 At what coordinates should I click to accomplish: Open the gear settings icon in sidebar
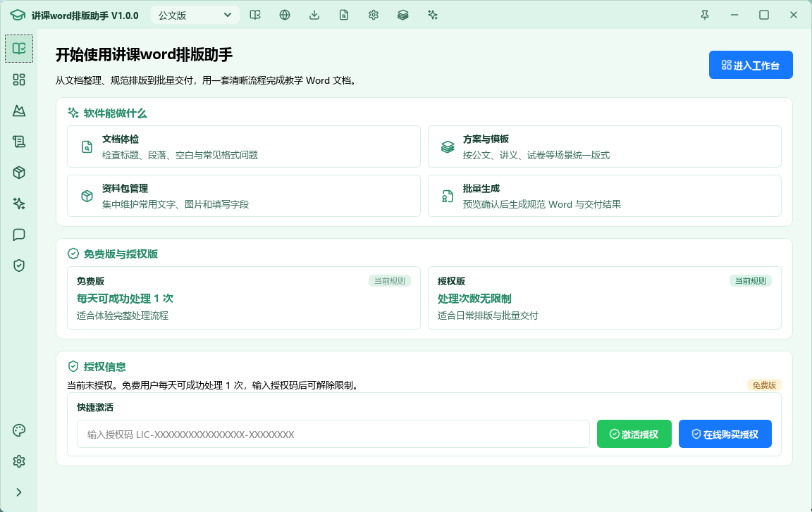coord(19,461)
